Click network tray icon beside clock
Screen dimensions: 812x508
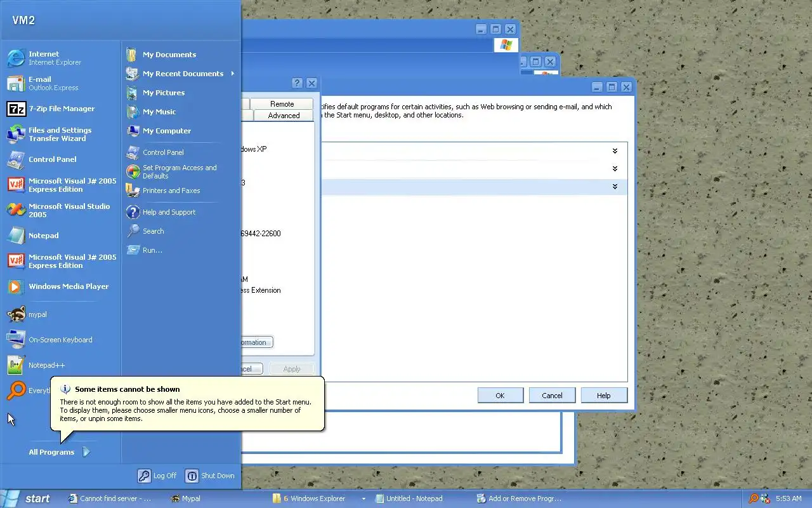coord(765,498)
